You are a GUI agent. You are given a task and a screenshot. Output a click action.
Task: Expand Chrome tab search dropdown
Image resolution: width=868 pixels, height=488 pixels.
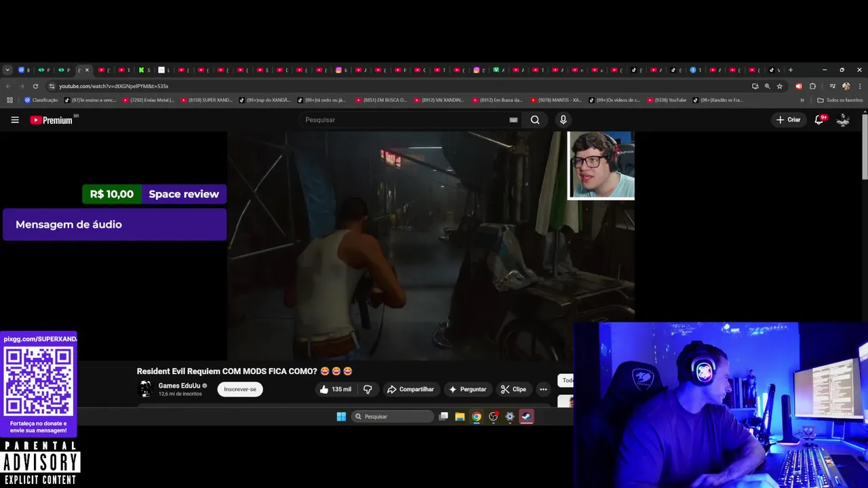[7, 70]
